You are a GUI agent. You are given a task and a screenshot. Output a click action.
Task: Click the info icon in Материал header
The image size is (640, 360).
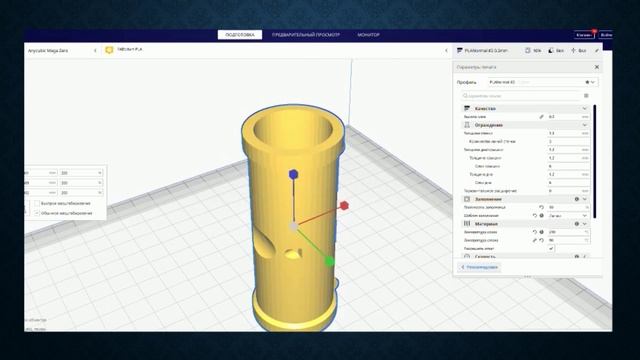(577, 224)
